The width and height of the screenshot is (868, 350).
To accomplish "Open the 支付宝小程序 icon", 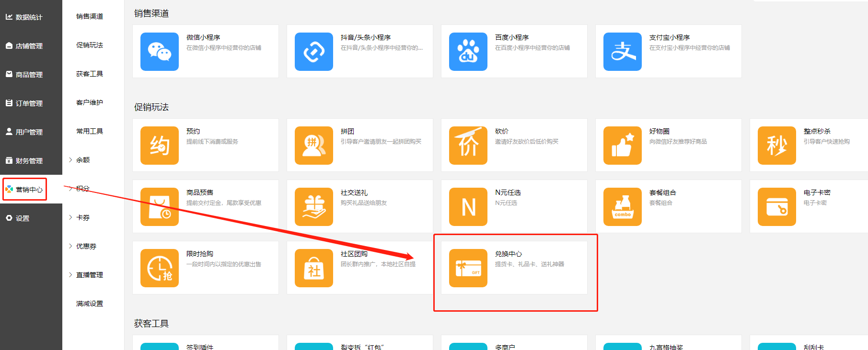I will 623,52.
